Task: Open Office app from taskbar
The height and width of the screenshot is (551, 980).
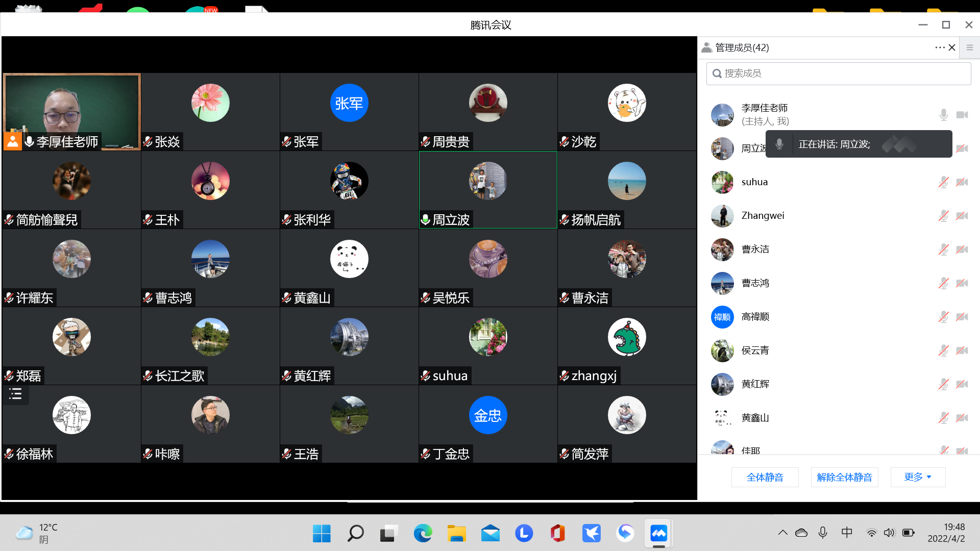Action: [557, 534]
